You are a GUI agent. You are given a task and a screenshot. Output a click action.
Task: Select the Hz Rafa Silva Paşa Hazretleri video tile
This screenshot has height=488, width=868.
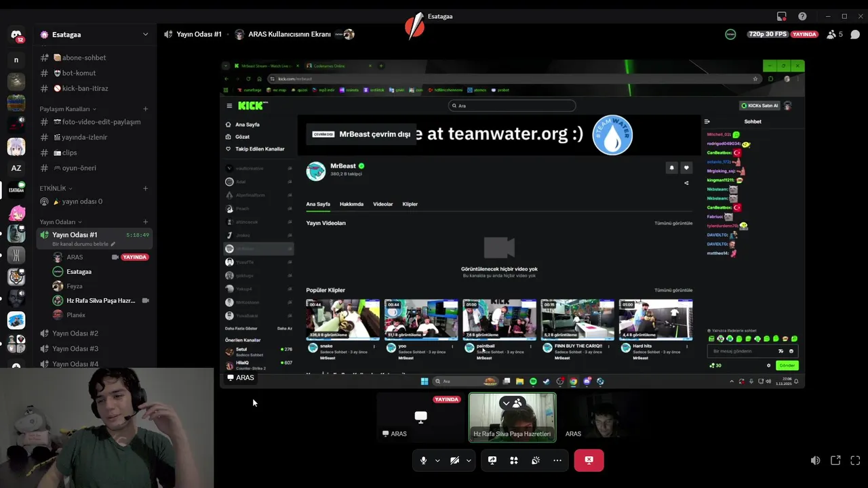pos(513,417)
